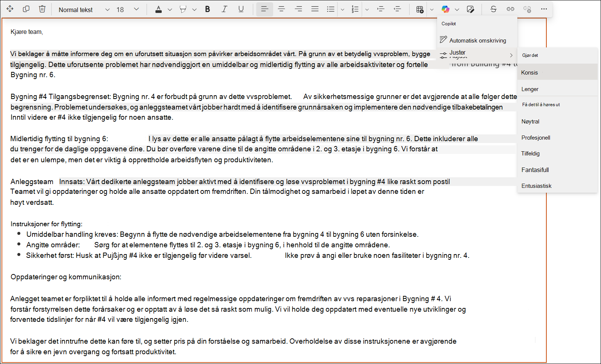Click the Oppdateringer og kommunikasjon heading
This screenshot has height=364, width=601.
[66, 277]
